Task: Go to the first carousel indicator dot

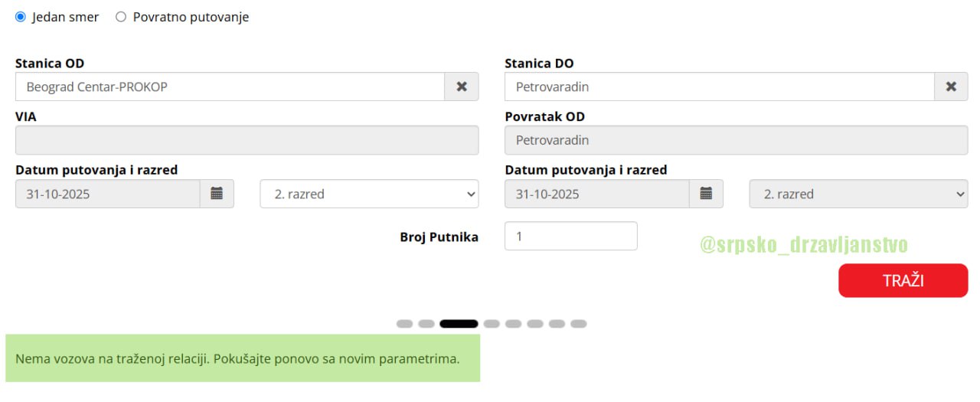Action: 404,324
